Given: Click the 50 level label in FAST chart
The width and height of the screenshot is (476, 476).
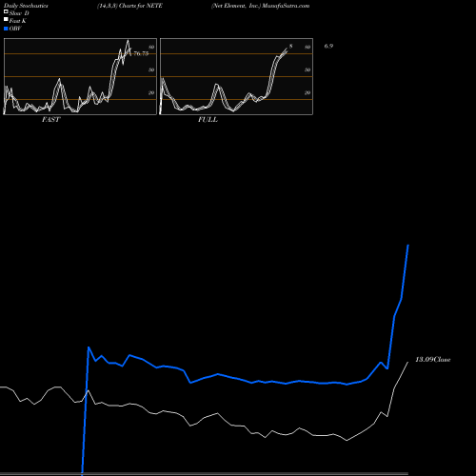Looking at the screenshot, I should (151, 69).
